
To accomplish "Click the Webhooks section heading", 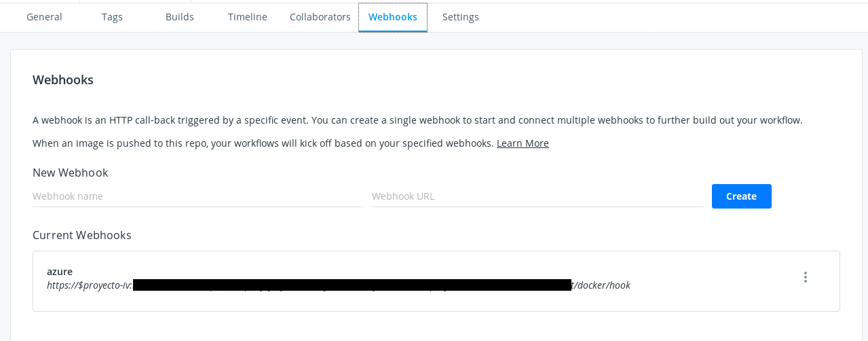I will click(63, 80).
